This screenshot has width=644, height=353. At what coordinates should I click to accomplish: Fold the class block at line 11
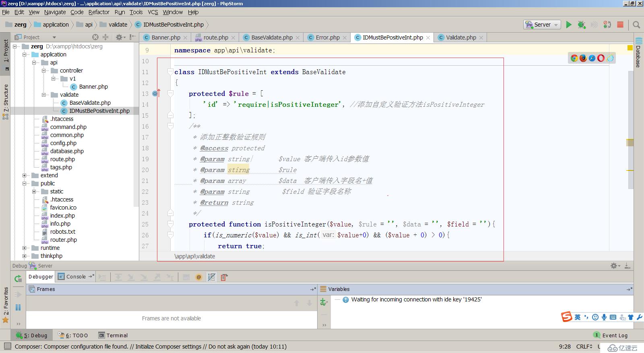tap(170, 72)
